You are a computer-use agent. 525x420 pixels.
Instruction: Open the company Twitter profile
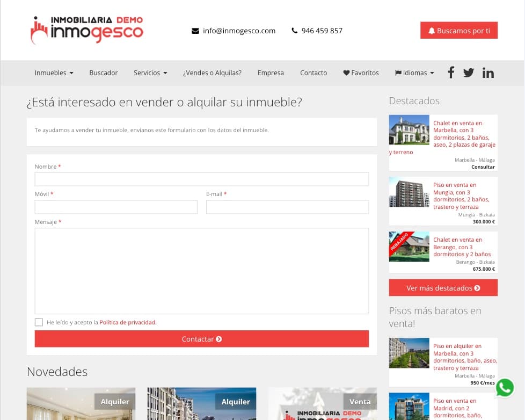point(469,73)
